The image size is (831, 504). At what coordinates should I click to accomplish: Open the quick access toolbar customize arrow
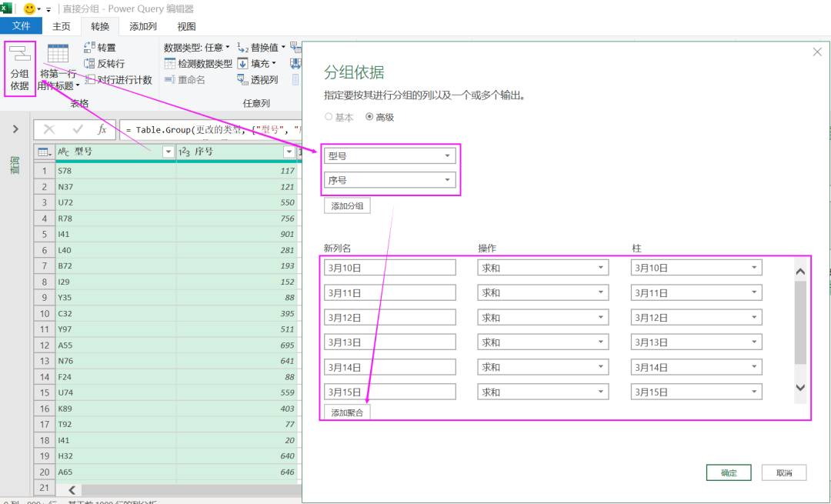coord(48,9)
